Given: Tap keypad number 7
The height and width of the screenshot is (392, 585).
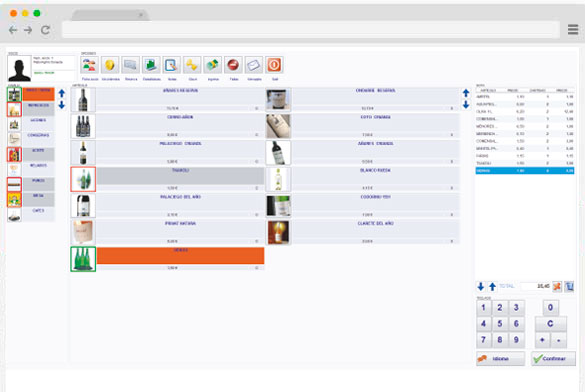Looking at the screenshot, I should [x=483, y=340].
